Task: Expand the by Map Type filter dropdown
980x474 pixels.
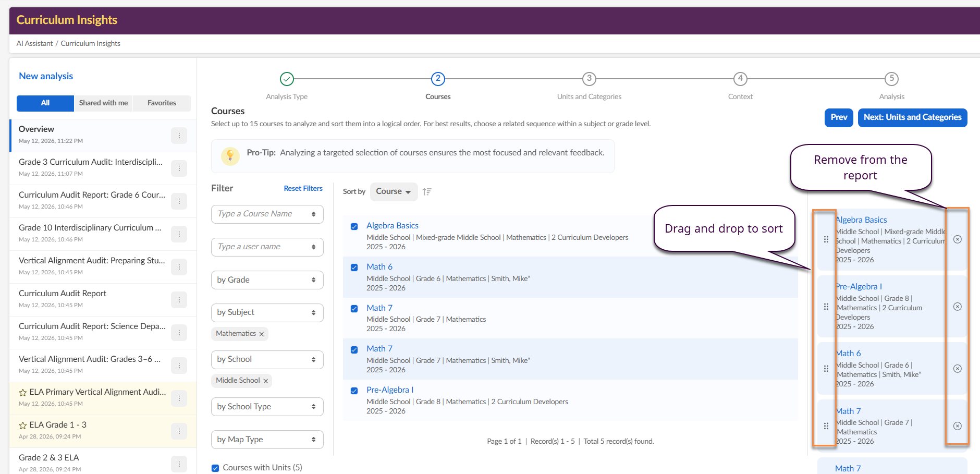Action: click(x=267, y=440)
